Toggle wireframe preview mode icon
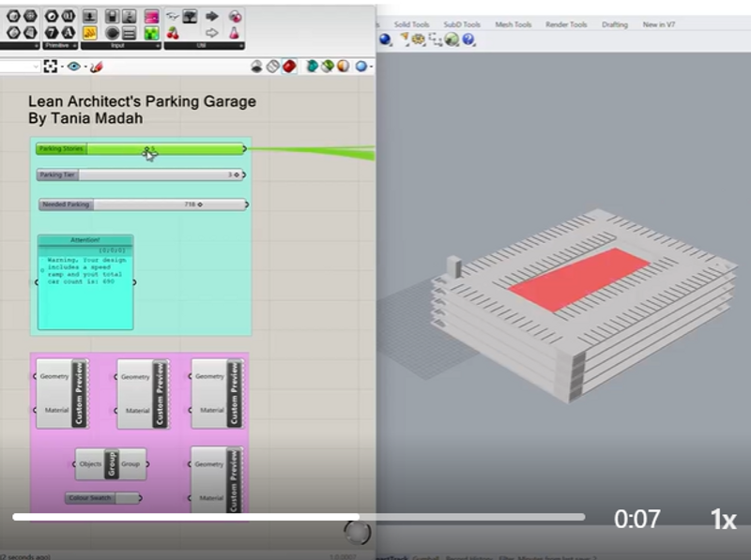This screenshot has height=560, width=751. click(274, 66)
